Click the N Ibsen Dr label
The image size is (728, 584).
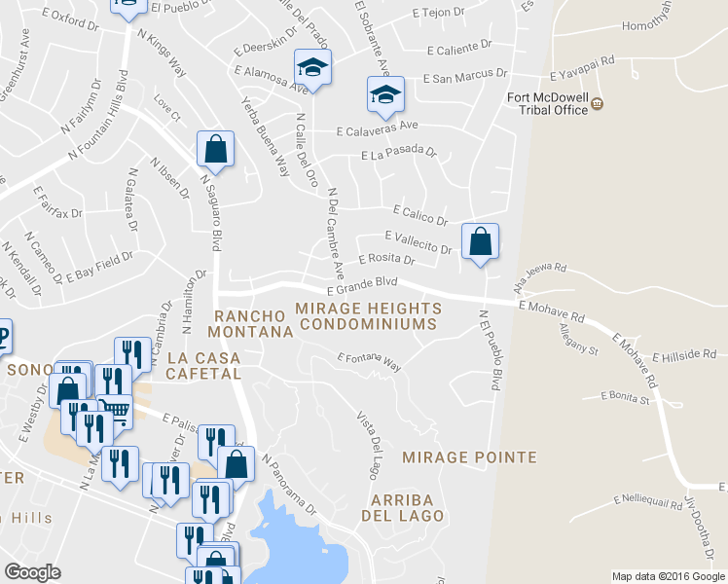[x=170, y=179]
